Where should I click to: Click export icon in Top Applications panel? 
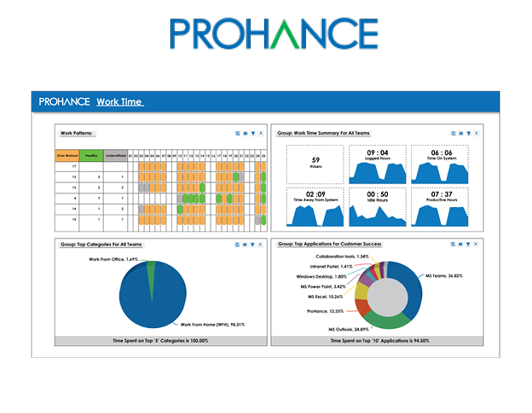point(452,244)
